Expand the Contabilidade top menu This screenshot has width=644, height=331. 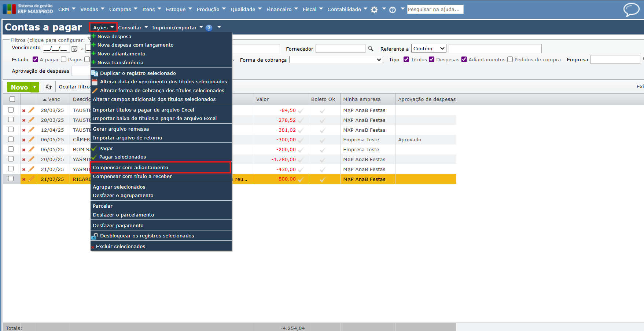[347, 9]
